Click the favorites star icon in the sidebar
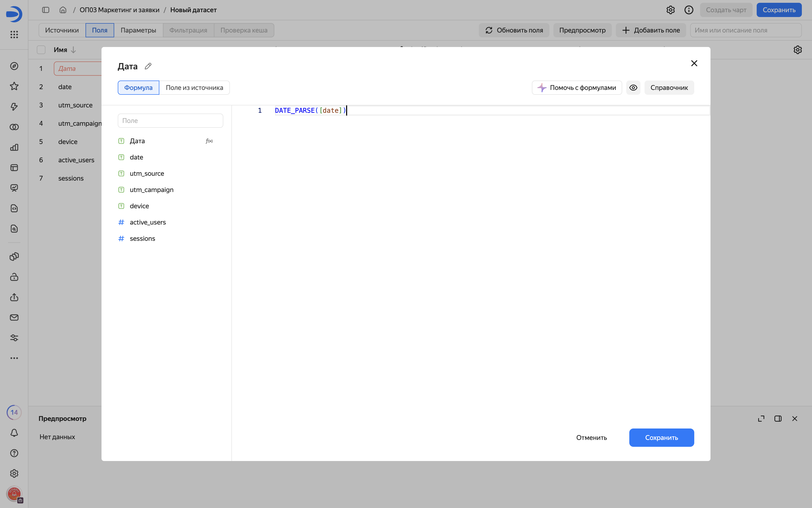Image resolution: width=812 pixels, height=508 pixels. [x=14, y=86]
